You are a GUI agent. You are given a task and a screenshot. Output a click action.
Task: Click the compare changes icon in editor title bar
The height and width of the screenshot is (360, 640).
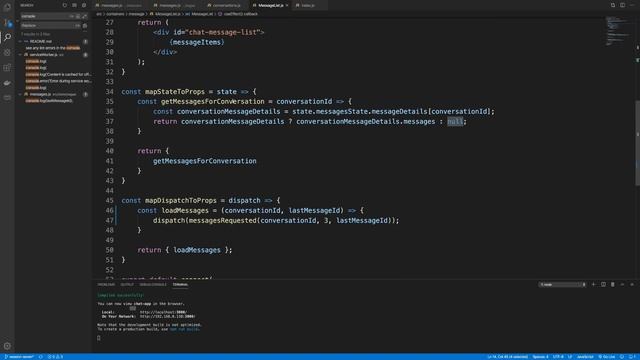pyautogui.click(x=613, y=5)
